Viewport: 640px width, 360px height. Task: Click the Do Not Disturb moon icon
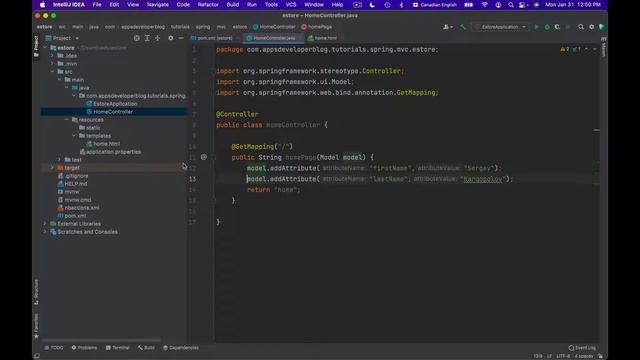pos(372,5)
